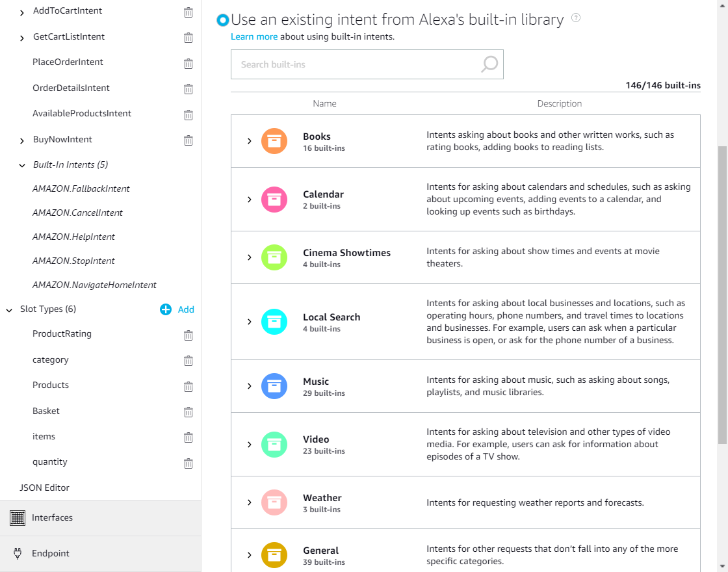The width and height of the screenshot is (728, 572).
Task: Expand the Calendar built-ins row
Action: pos(250,199)
